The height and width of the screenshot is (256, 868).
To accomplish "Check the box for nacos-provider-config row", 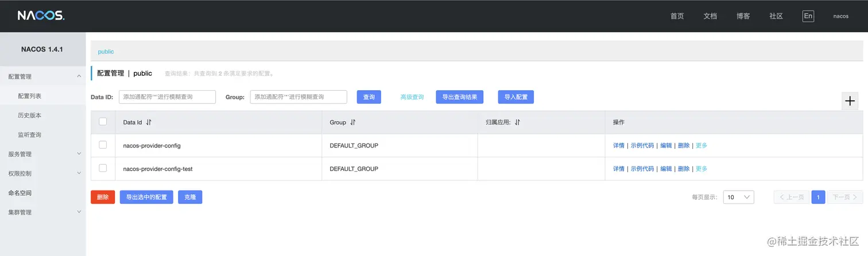I will pyautogui.click(x=103, y=145).
